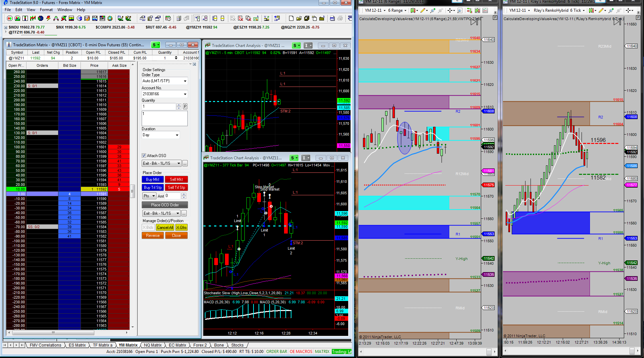644x358 pixels.
Task: Click the Quantity input field in Order Settings
Action: (x=159, y=106)
